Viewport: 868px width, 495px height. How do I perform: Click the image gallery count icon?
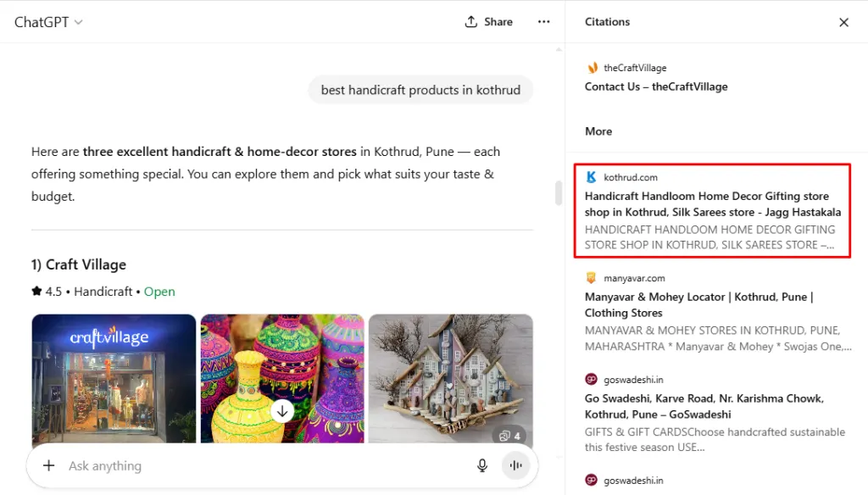509,436
